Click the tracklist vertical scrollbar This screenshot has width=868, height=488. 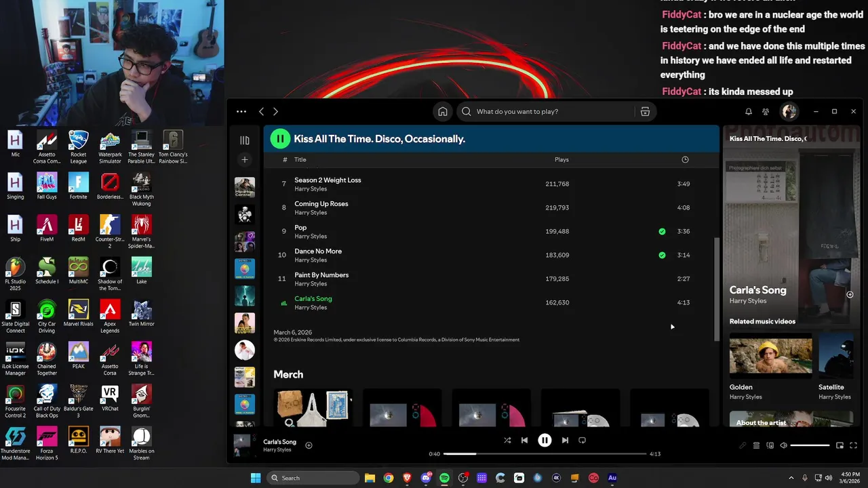click(717, 289)
